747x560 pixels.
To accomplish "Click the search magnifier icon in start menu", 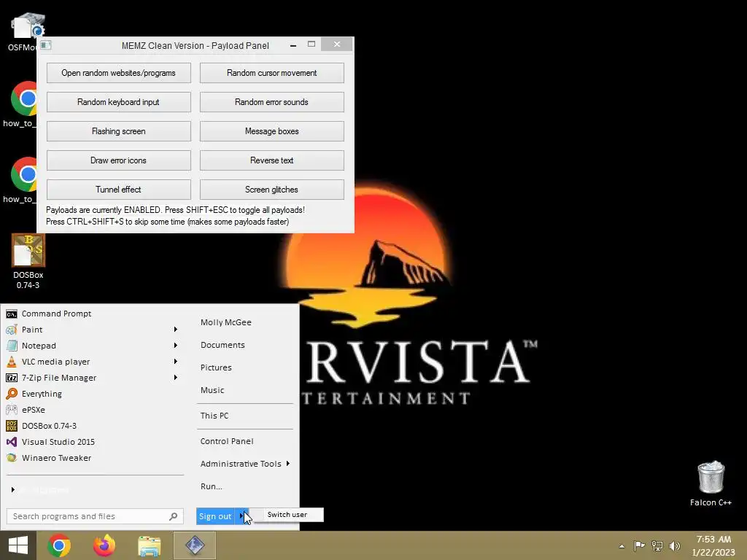I will [x=174, y=516].
